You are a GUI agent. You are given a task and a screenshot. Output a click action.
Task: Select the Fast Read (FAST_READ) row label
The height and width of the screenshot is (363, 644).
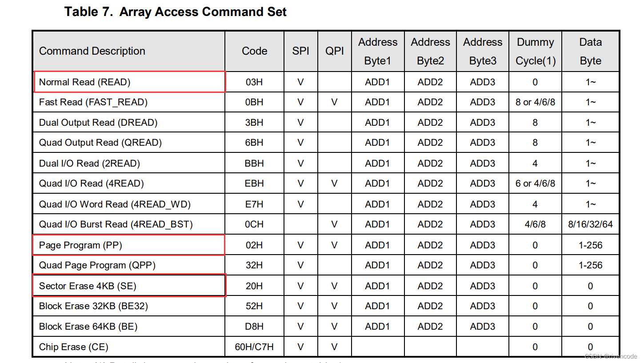93,102
